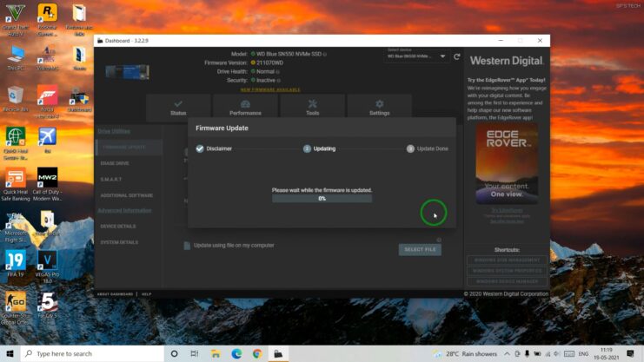
Task: Click the info icon beside Security status
Action: click(278, 81)
